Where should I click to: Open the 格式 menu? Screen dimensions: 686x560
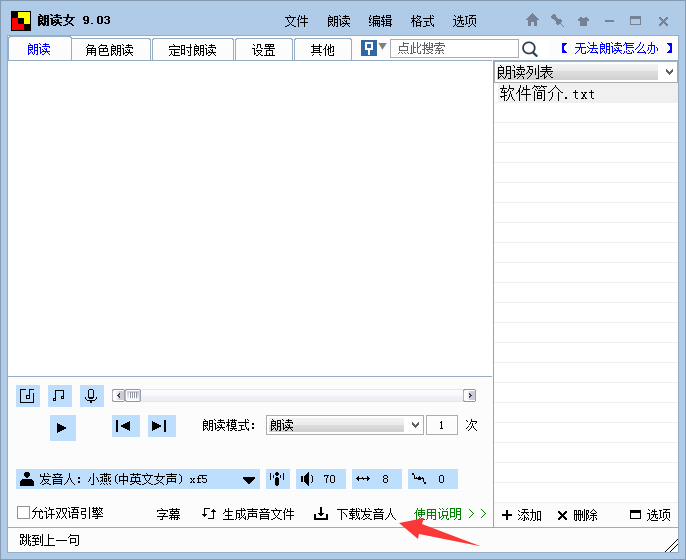coord(422,21)
